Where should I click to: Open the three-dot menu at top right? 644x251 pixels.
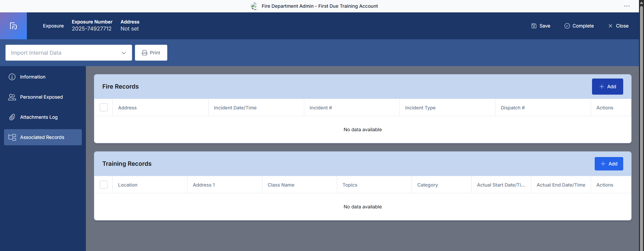pyautogui.click(x=627, y=6)
